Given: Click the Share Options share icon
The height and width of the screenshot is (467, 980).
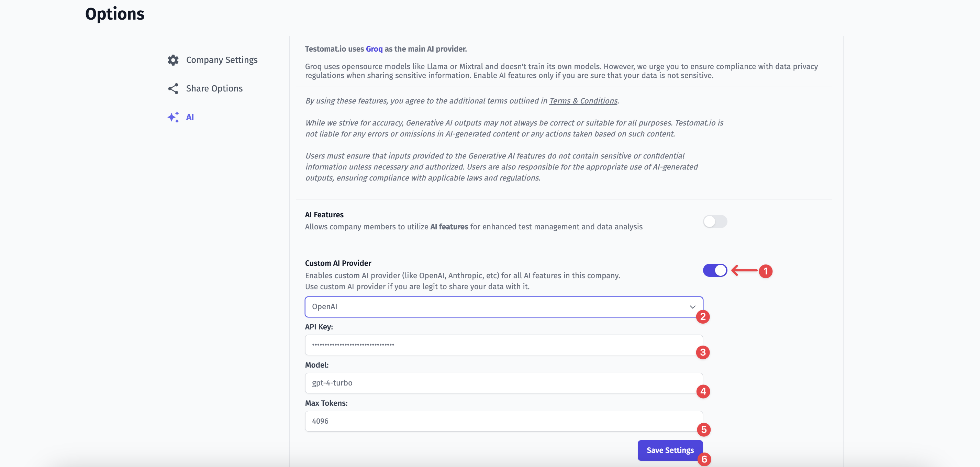Looking at the screenshot, I should click(173, 89).
